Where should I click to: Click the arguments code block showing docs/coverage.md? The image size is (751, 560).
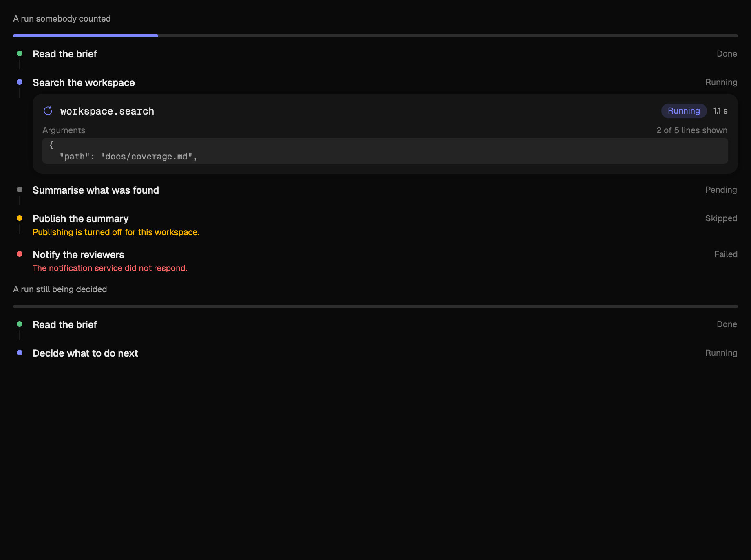tap(385, 151)
